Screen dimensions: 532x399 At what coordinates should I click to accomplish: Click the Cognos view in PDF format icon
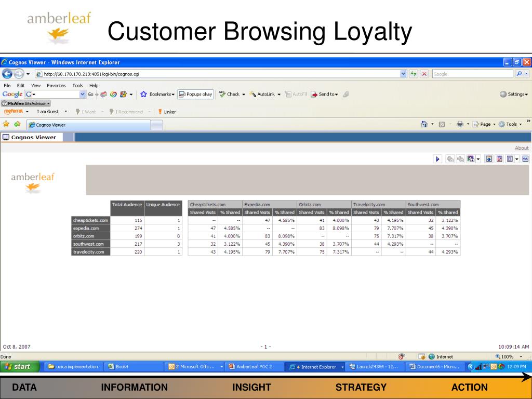coord(499,159)
